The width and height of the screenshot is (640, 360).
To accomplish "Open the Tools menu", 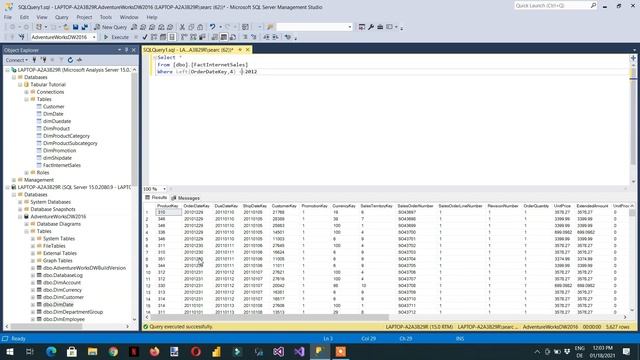I will 106,17.
